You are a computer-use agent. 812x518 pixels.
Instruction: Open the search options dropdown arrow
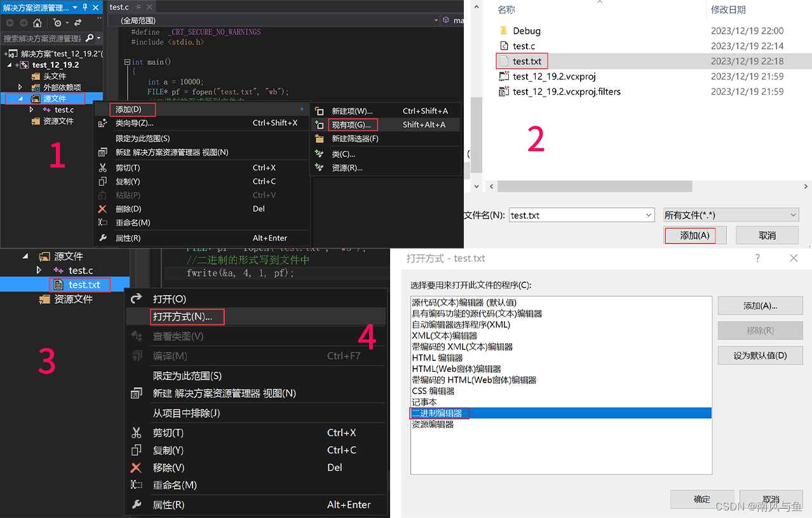click(98, 38)
